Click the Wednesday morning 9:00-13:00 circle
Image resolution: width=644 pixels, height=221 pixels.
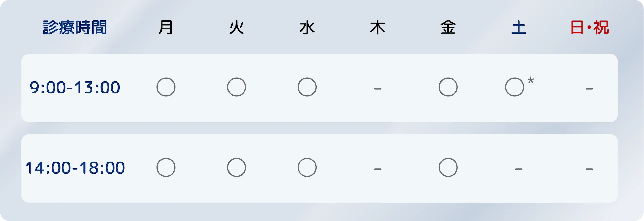click(307, 87)
